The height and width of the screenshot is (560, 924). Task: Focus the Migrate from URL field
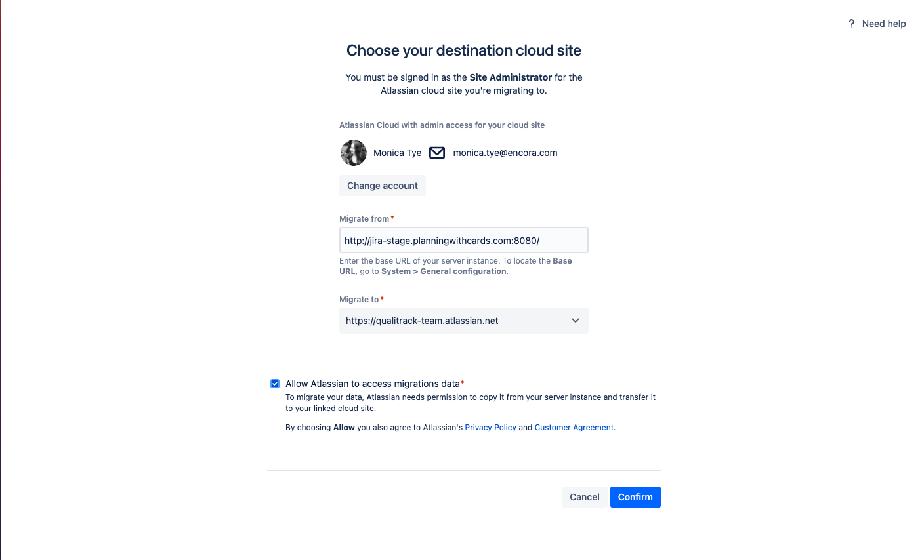[x=463, y=241]
